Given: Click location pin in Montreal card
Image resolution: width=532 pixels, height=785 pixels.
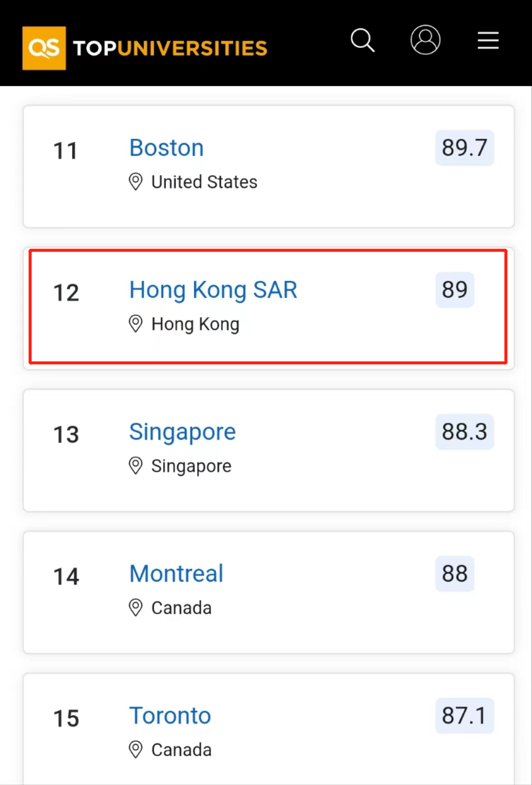Looking at the screenshot, I should [x=136, y=608].
